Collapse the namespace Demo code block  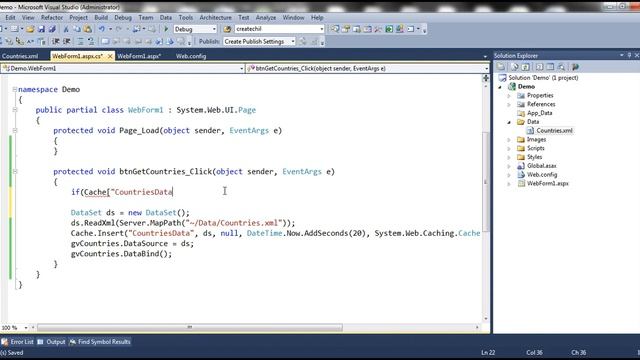pyautogui.click(x=15, y=89)
